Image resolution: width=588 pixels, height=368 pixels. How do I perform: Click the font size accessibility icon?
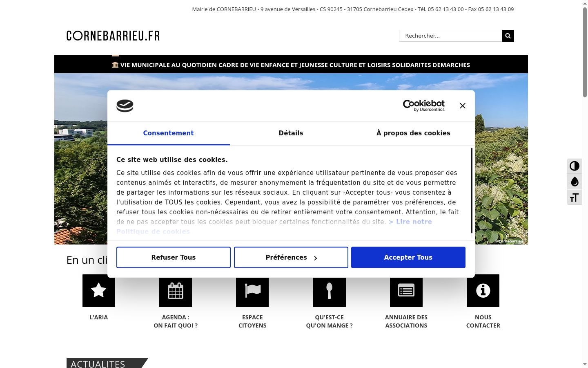coord(575,197)
